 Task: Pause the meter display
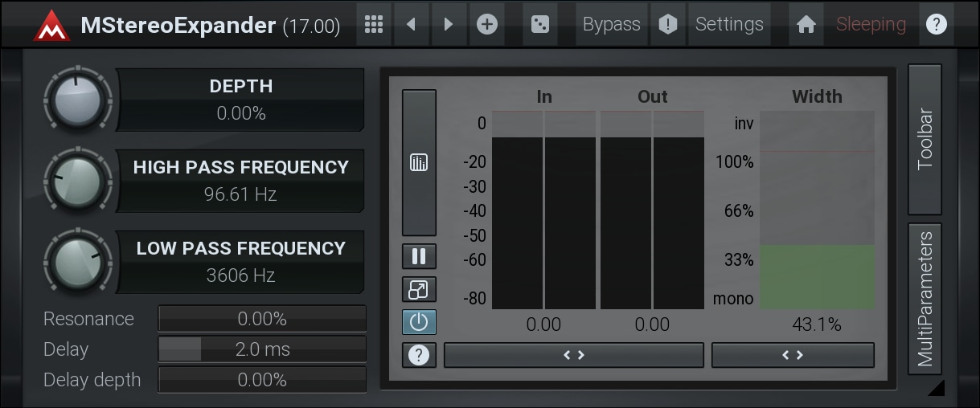(419, 256)
